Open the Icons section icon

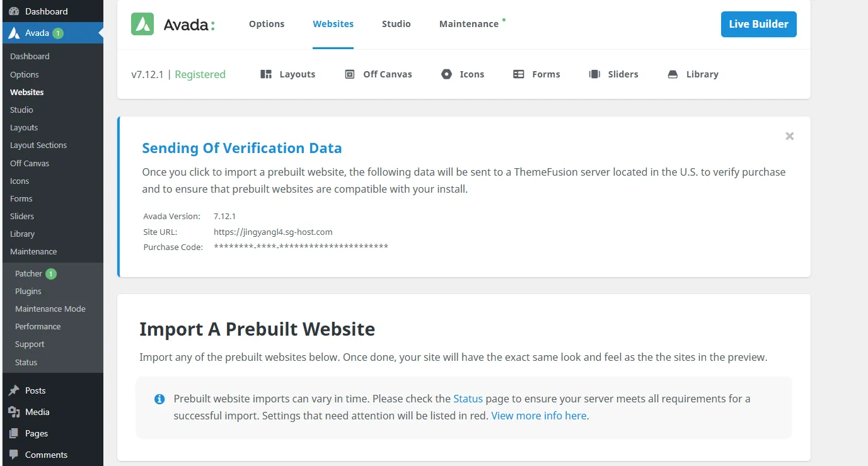coord(446,74)
